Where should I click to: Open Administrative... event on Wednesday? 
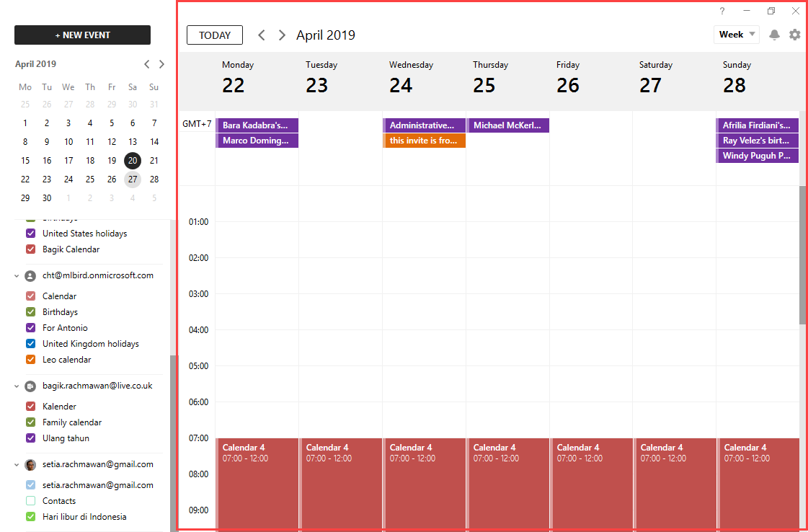(x=424, y=125)
